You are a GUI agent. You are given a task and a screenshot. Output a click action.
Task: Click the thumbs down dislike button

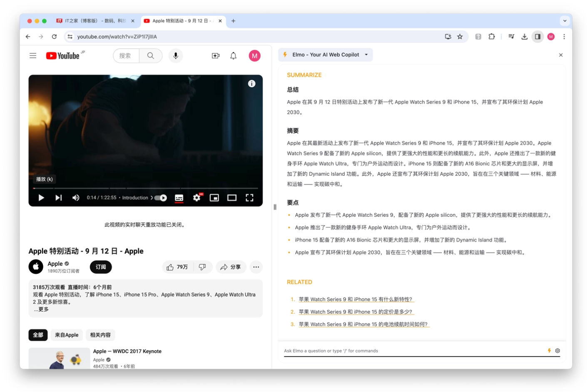pos(202,267)
